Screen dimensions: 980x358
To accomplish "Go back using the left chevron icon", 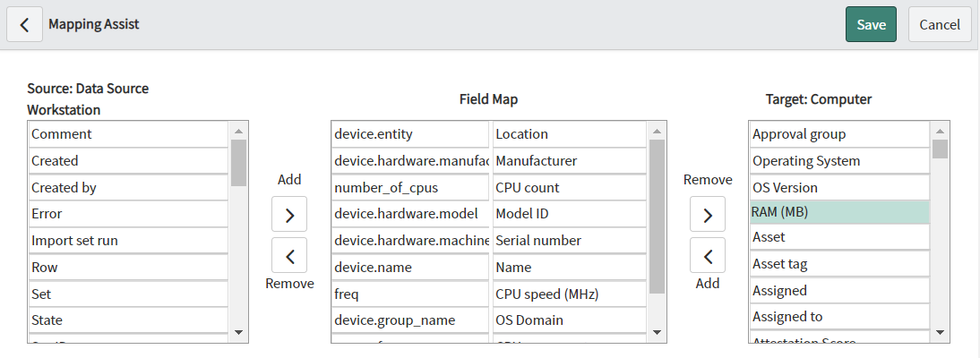I will point(24,24).
